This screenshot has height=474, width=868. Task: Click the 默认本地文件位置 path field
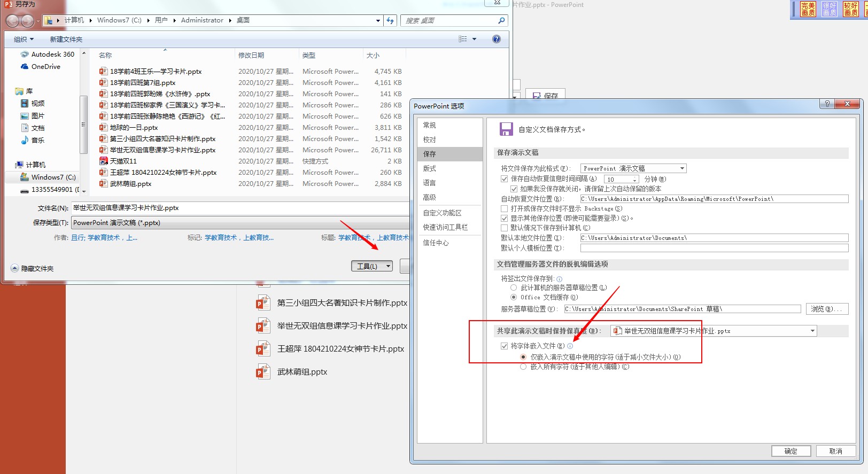[715, 238]
